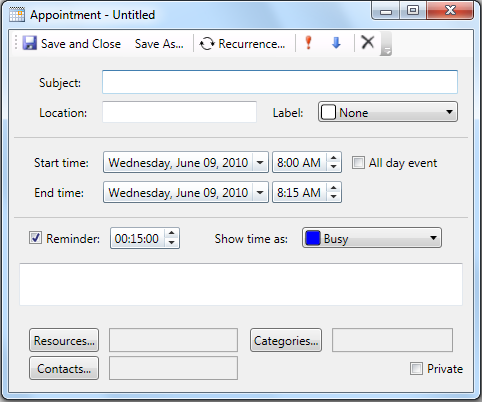Expand the Label dropdown showing None
Screen dimensions: 482x402
point(388,112)
